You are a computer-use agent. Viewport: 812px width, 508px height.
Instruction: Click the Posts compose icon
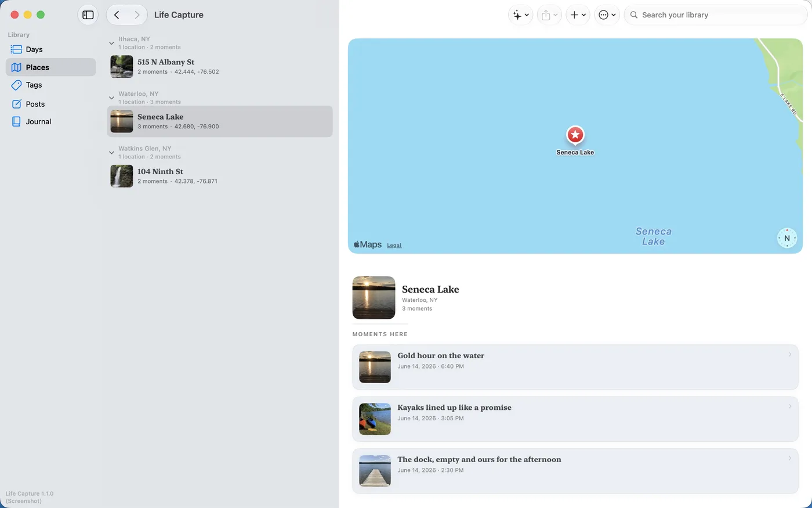click(16, 104)
